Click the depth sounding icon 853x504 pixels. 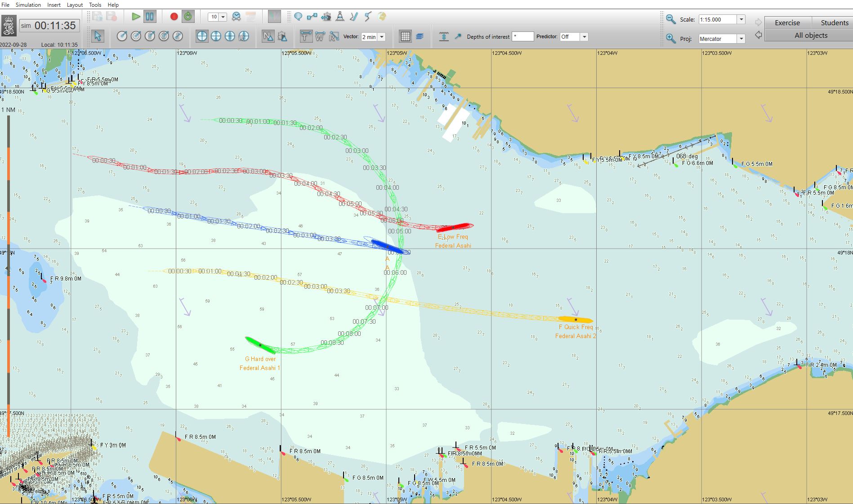pyautogui.click(x=443, y=36)
